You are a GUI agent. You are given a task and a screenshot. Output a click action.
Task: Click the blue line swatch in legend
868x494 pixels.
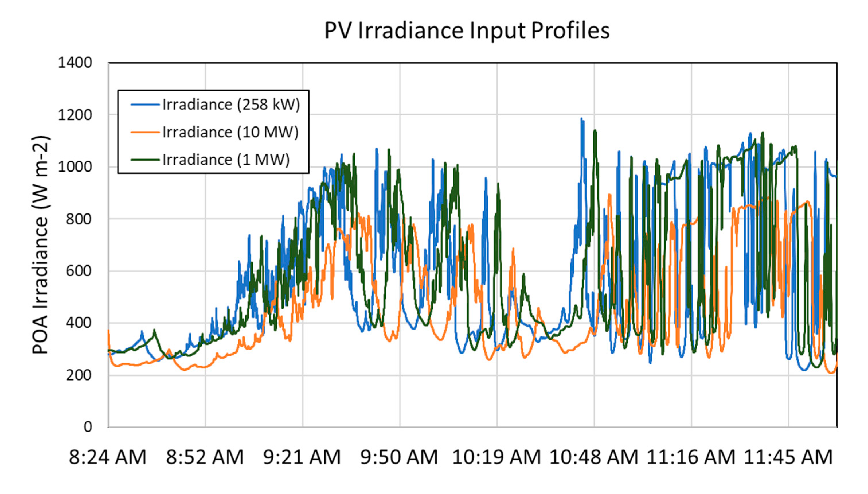tap(145, 105)
